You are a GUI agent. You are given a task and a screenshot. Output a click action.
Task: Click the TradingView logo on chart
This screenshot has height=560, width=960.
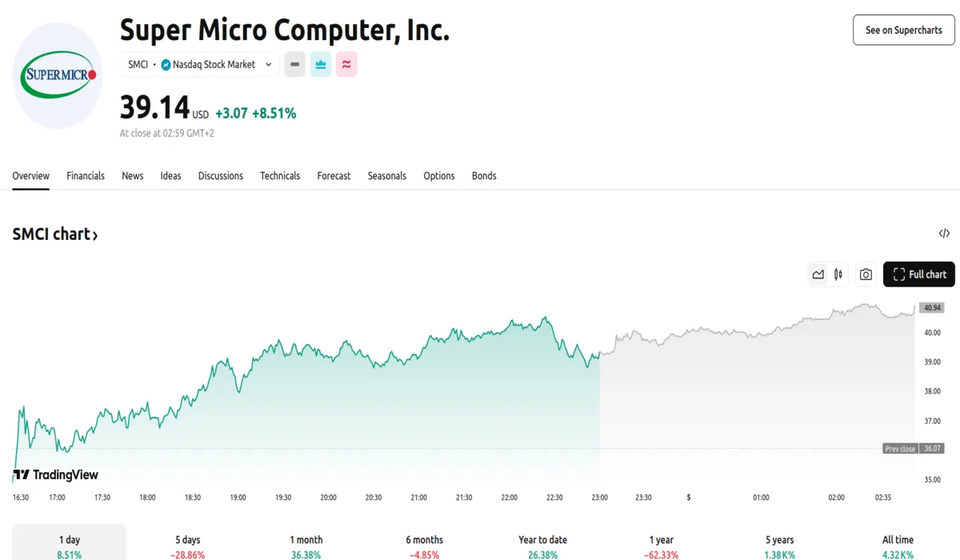(x=56, y=475)
